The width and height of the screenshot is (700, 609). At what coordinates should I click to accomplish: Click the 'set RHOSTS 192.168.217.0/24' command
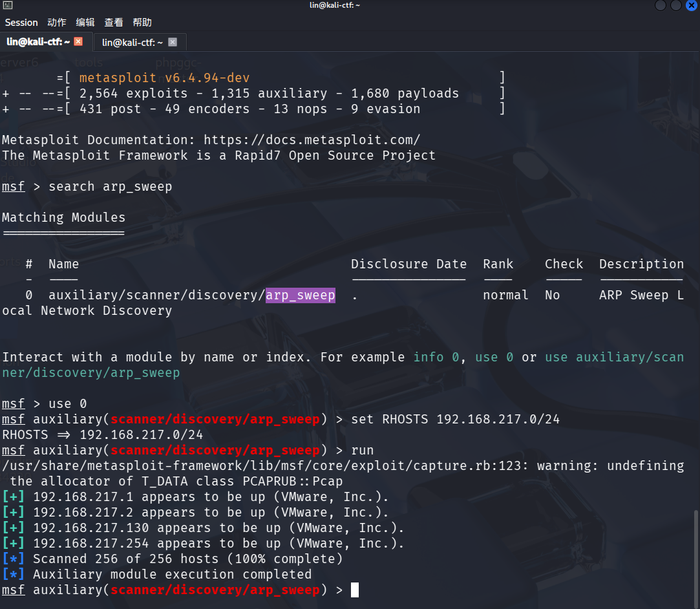pos(455,419)
